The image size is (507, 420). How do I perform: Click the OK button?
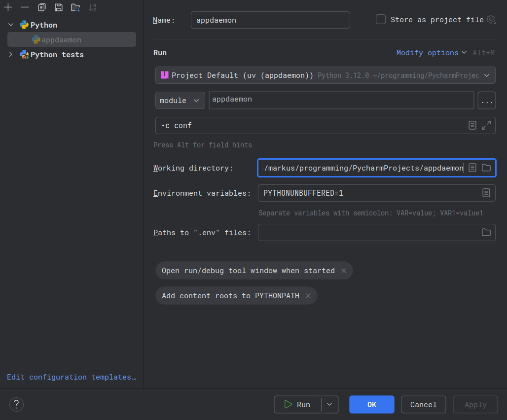(372, 405)
